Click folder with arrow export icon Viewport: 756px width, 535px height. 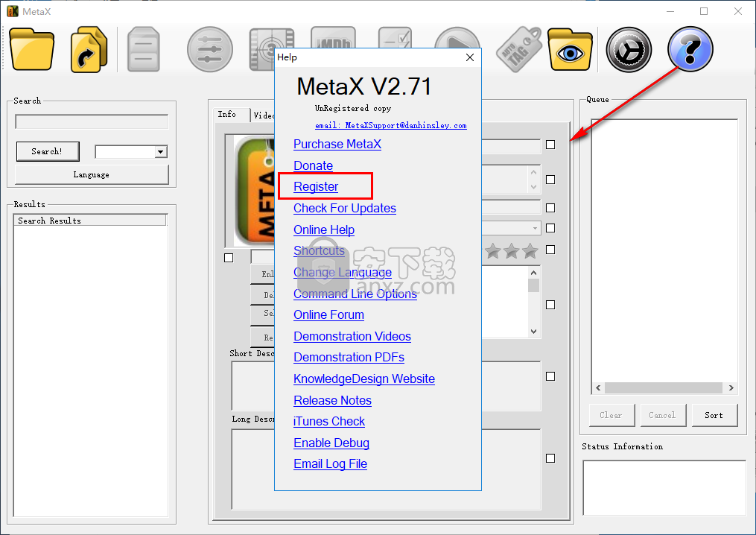[x=89, y=49]
